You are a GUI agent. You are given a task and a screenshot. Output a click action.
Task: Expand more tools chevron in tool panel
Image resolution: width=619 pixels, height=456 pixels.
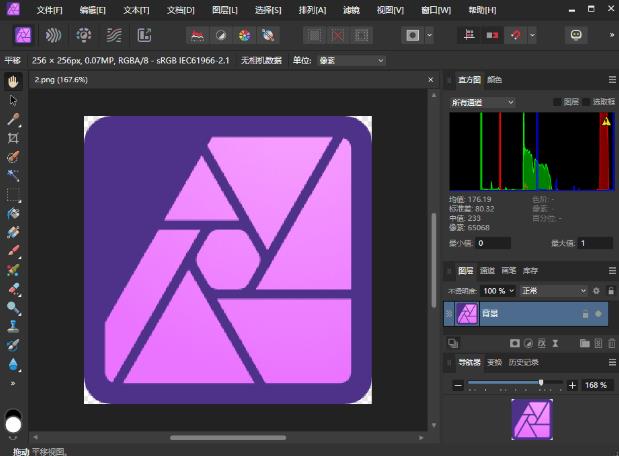[x=13, y=383]
